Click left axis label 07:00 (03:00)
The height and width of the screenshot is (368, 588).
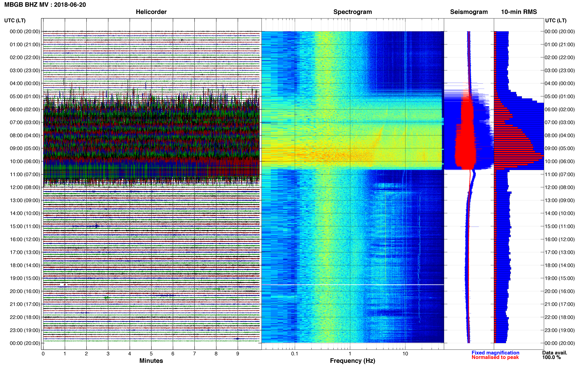(x=25, y=122)
